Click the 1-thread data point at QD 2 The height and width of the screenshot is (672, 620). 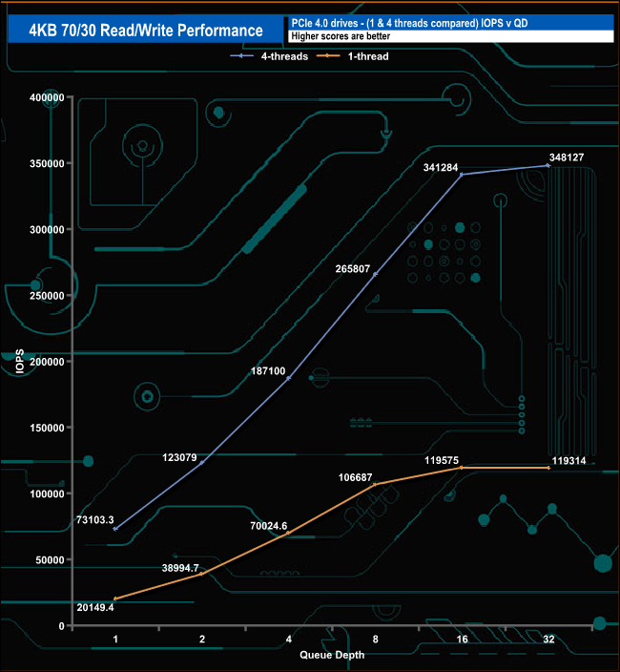(x=201, y=574)
